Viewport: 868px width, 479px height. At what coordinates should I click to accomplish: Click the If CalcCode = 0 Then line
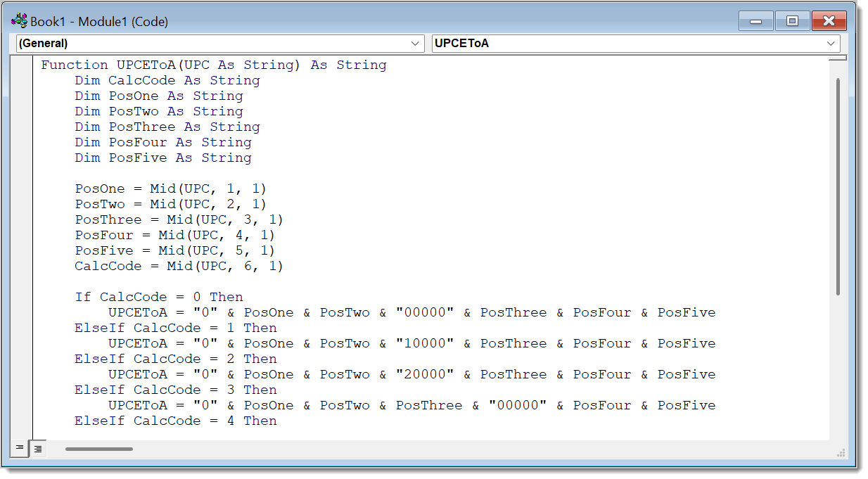[159, 297]
